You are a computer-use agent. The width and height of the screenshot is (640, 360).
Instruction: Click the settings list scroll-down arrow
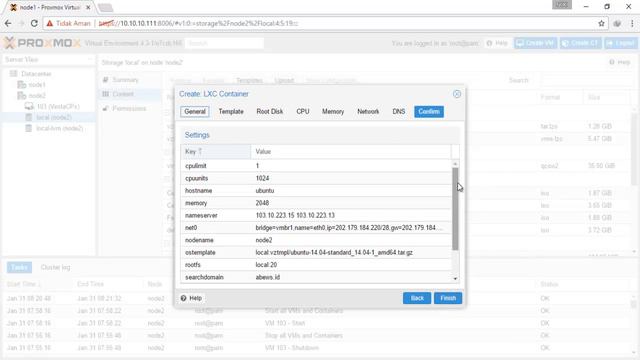[455, 279]
